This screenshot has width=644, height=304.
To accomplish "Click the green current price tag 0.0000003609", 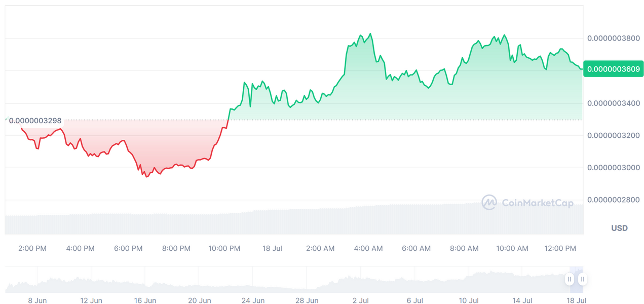I will click(613, 69).
